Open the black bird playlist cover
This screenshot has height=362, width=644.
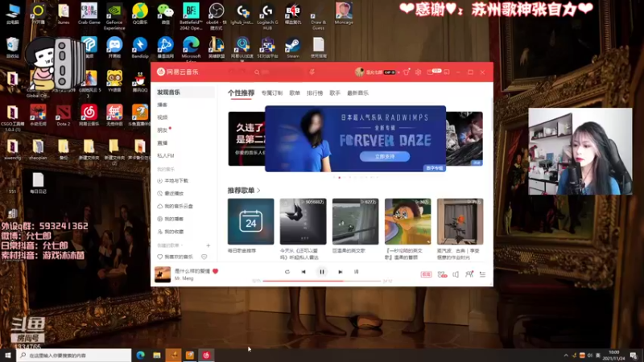[303, 221]
